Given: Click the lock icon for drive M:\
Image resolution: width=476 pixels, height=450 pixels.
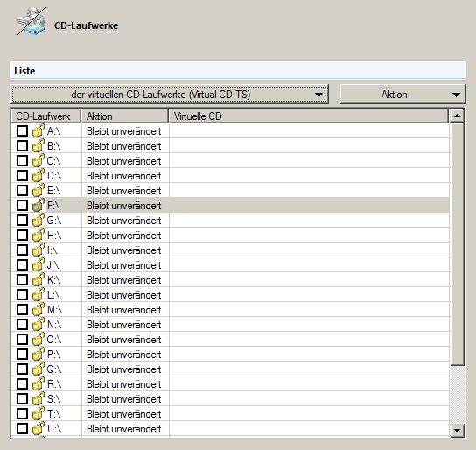Looking at the screenshot, I should 38,310.
